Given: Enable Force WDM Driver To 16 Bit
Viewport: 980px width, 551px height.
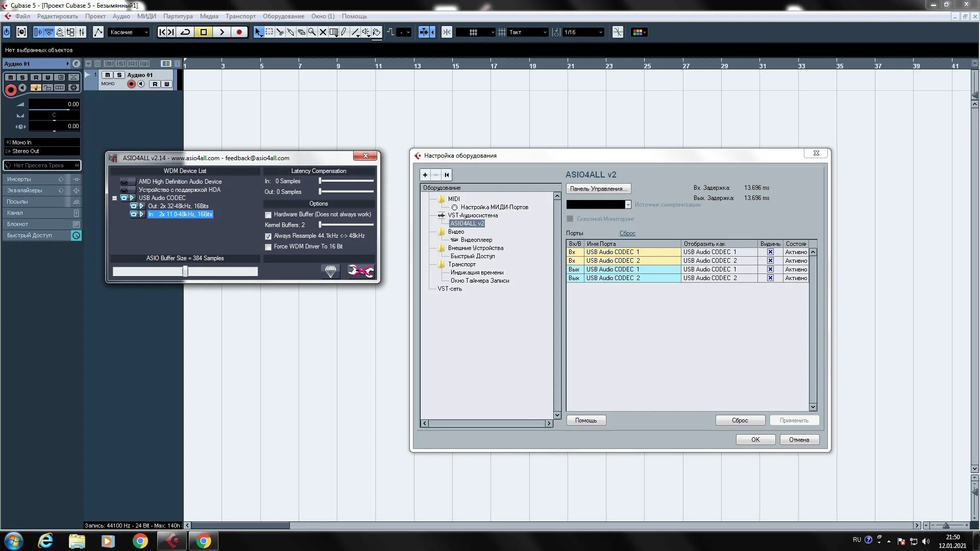Looking at the screenshot, I should 268,247.
